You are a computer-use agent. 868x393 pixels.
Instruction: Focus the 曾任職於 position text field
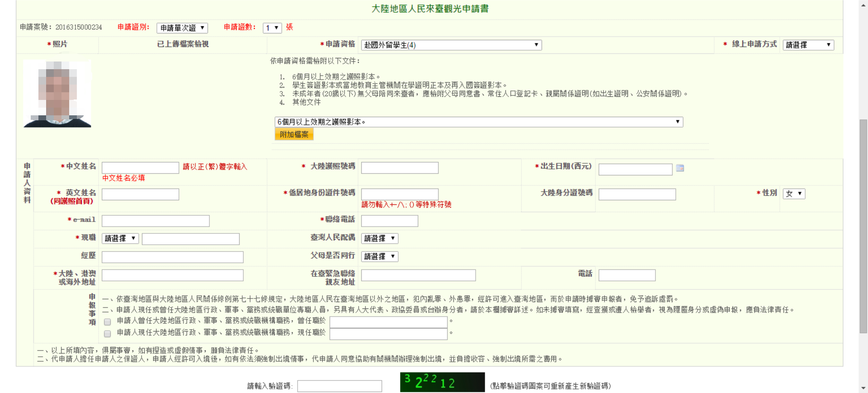(x=389, y=322)
